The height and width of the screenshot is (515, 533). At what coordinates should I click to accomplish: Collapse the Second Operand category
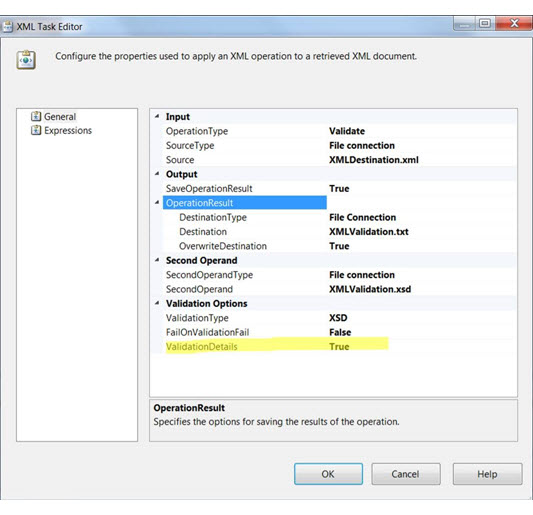point(157,260)
